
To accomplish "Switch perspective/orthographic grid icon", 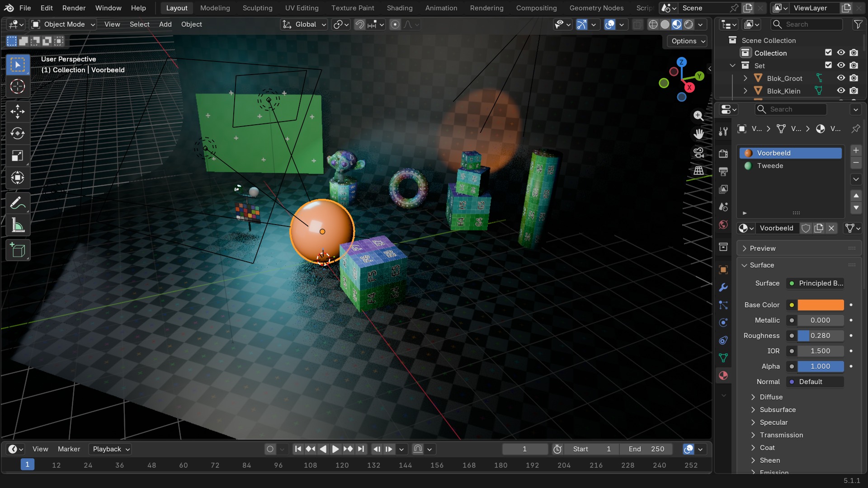I will click(x=698, y=170).
